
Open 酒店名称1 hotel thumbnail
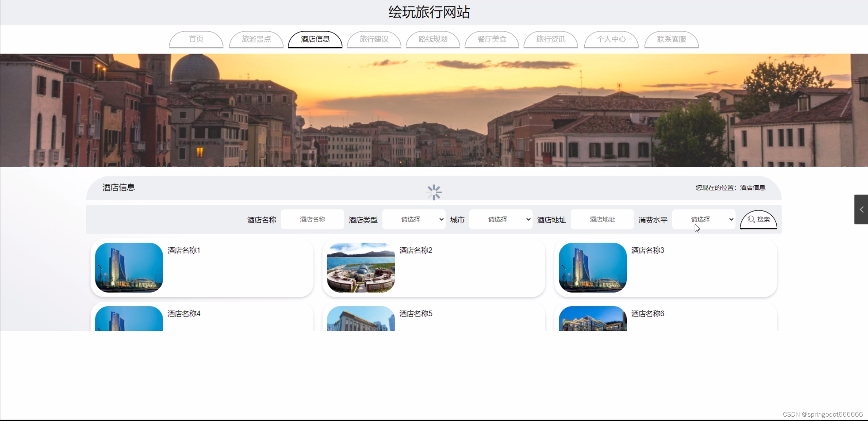coord(129,267)
